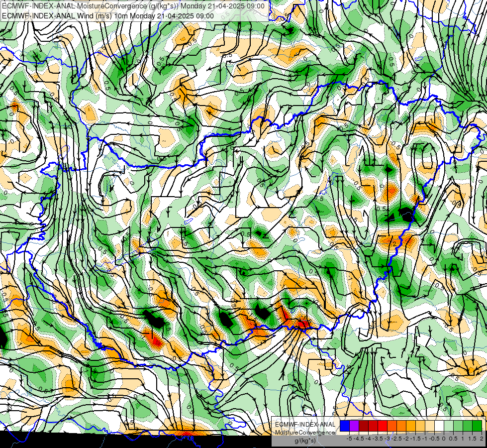Select the white legend swatch
Screen dimensions: 487x448
coord(439,426)
